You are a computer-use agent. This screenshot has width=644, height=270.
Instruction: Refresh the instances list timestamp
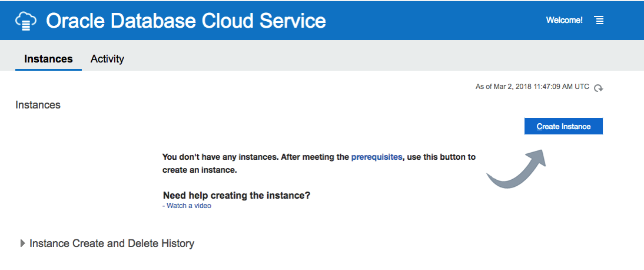click(x=599, y=88)
